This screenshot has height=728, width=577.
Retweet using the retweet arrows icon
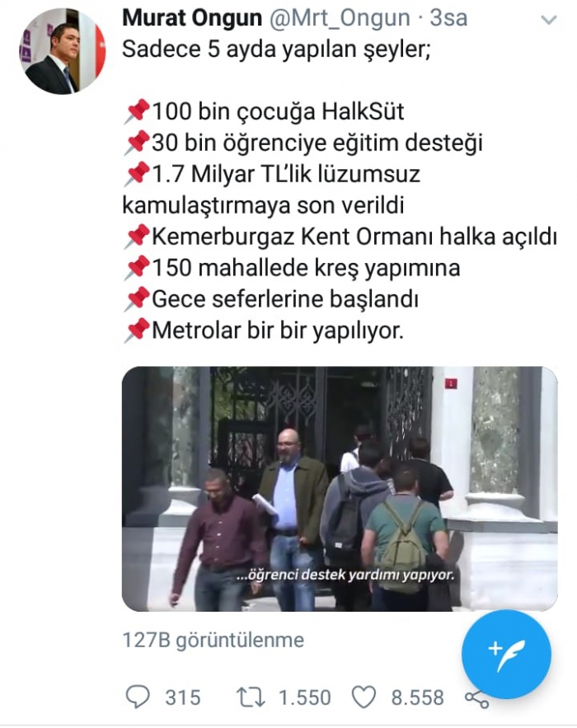coord(251,697)
